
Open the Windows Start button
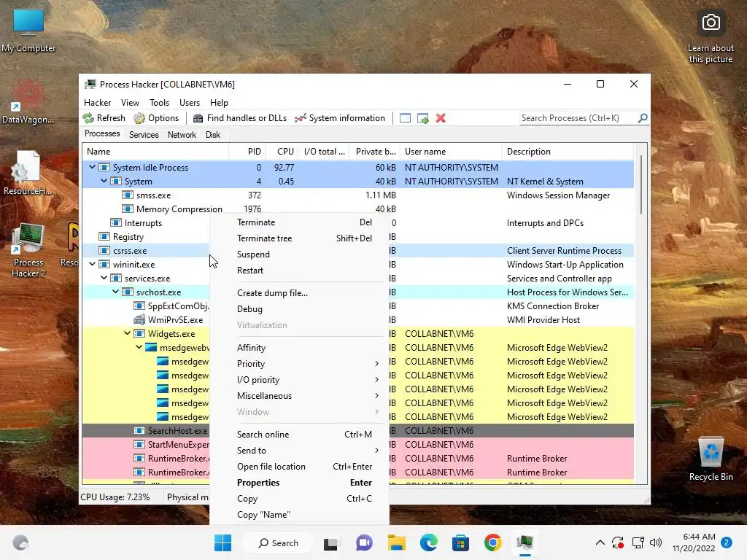222,542
